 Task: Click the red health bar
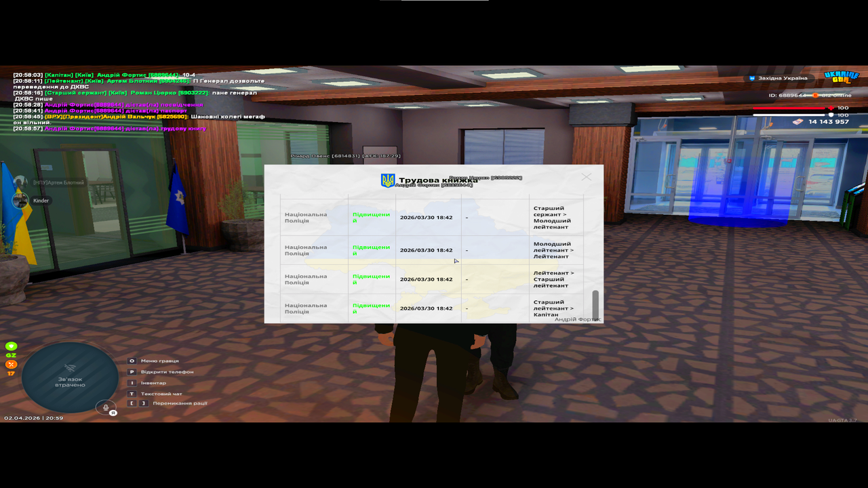point(789,108)
